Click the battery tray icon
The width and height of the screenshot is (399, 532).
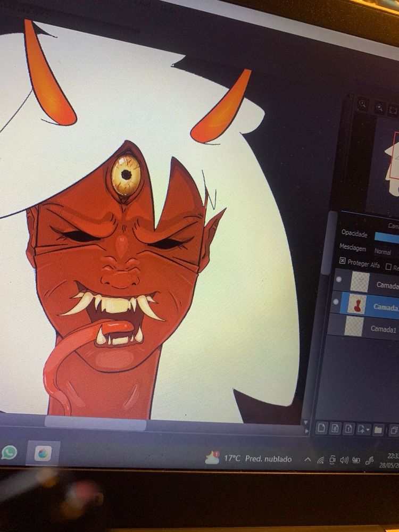coord(356,460)
